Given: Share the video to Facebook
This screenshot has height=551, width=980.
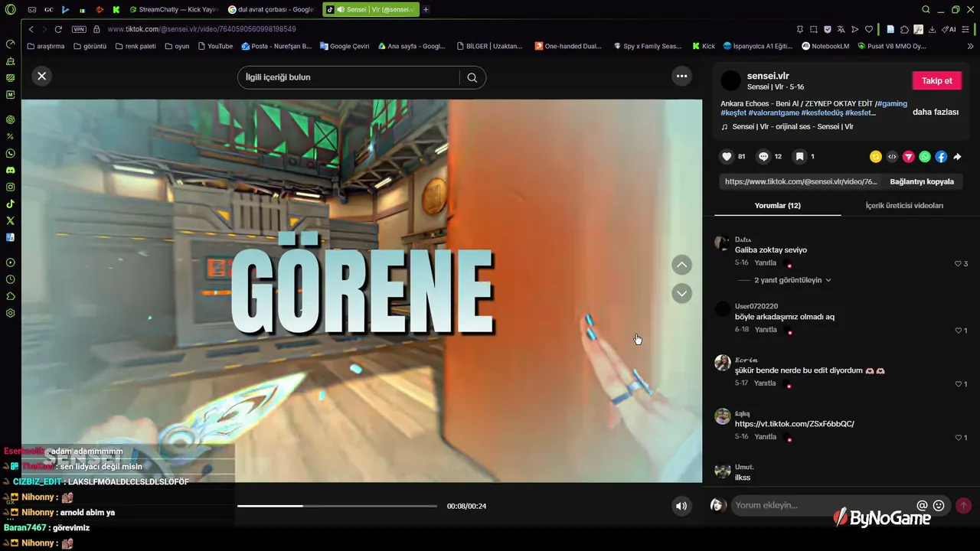Looking at the screenshot, I should click(941, 157).
